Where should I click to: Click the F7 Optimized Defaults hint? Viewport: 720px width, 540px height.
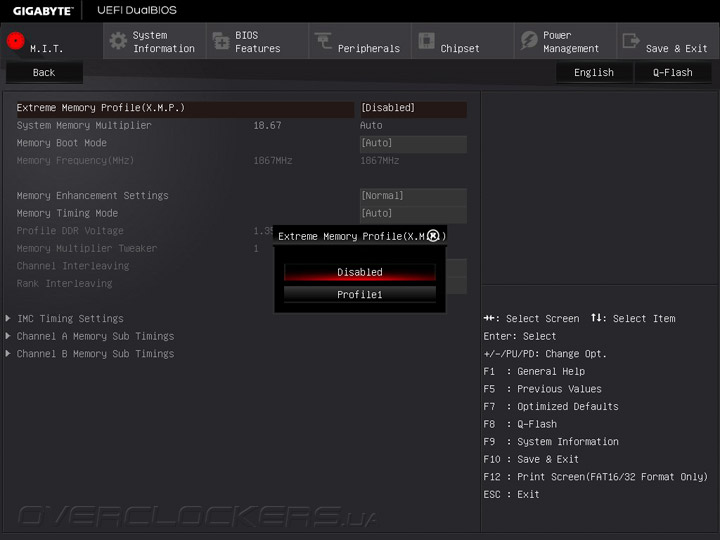click(x=551, y=406)
